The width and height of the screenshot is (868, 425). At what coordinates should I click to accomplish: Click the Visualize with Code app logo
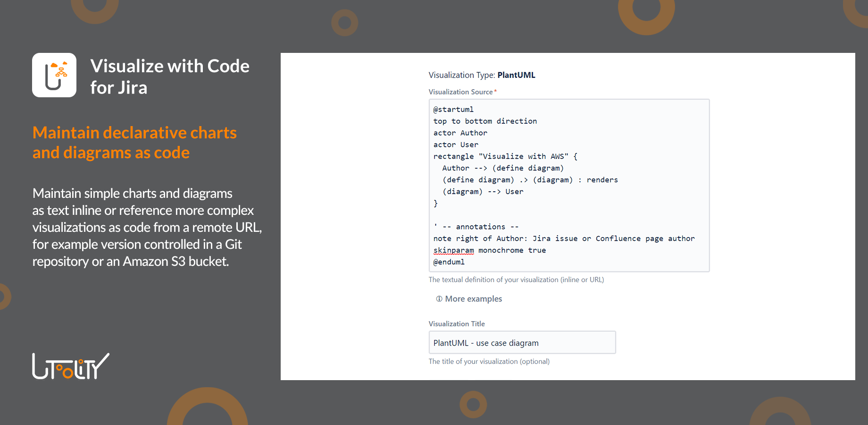[x=54, y=75]
